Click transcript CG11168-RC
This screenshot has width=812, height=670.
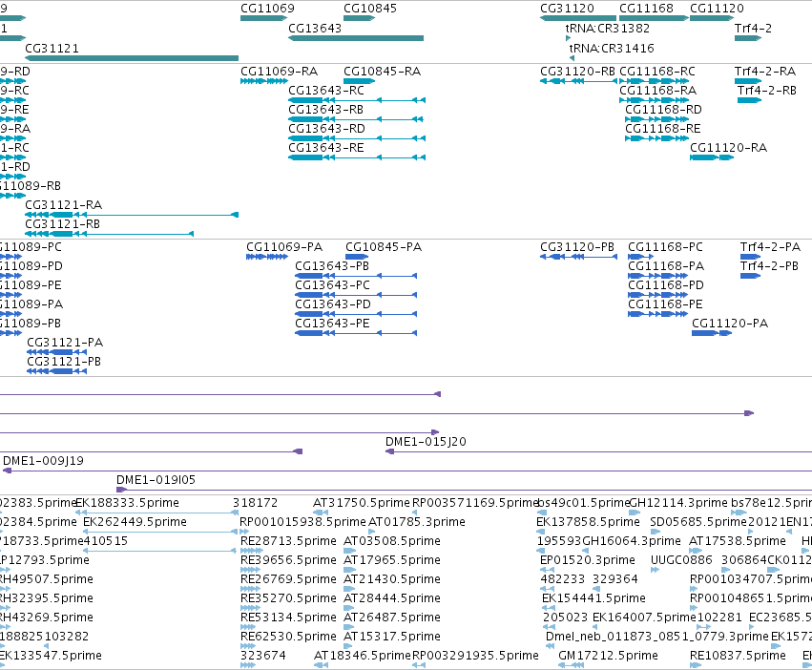[x=657, y=72]
